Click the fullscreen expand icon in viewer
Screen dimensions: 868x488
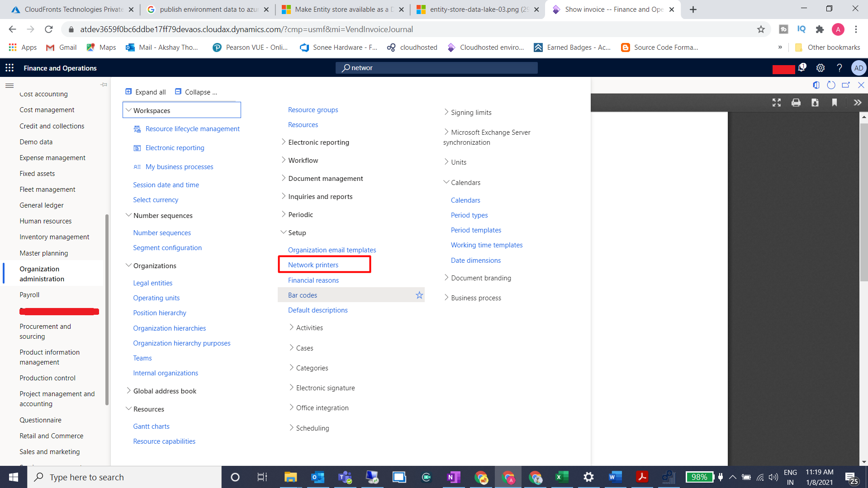(x=776, y=103)
